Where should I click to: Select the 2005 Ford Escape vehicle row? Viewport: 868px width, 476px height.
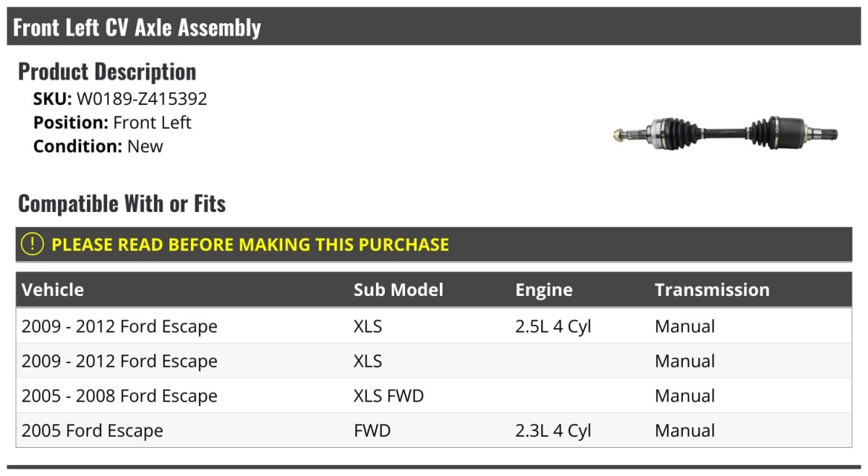[93, 430]
